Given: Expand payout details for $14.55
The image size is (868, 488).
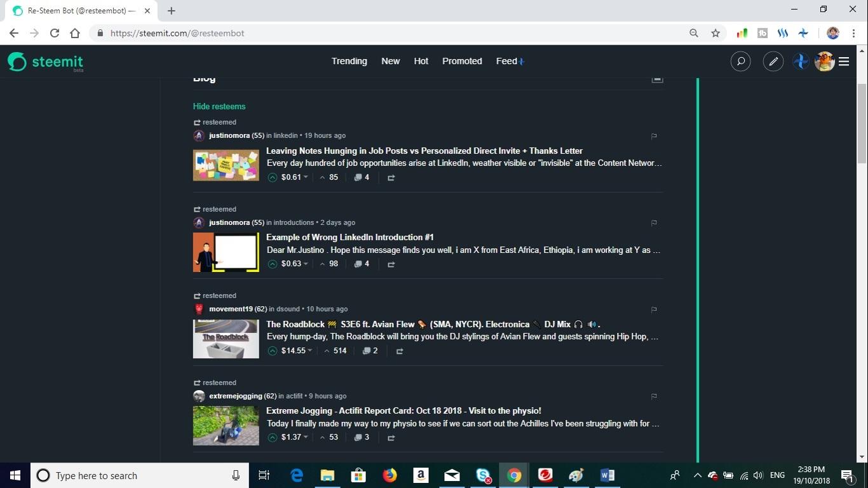Looking at the screenshot, I should point(297,351).
